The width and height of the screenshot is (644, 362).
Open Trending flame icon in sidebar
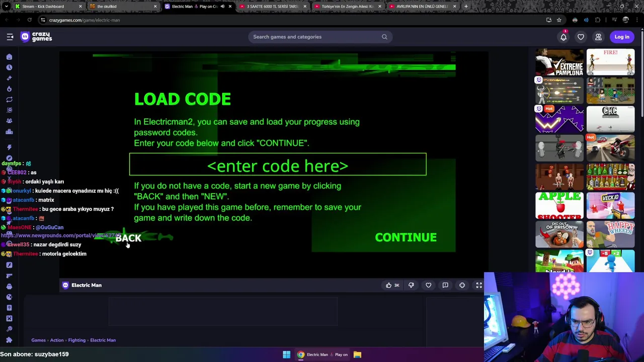click(9, 88)
